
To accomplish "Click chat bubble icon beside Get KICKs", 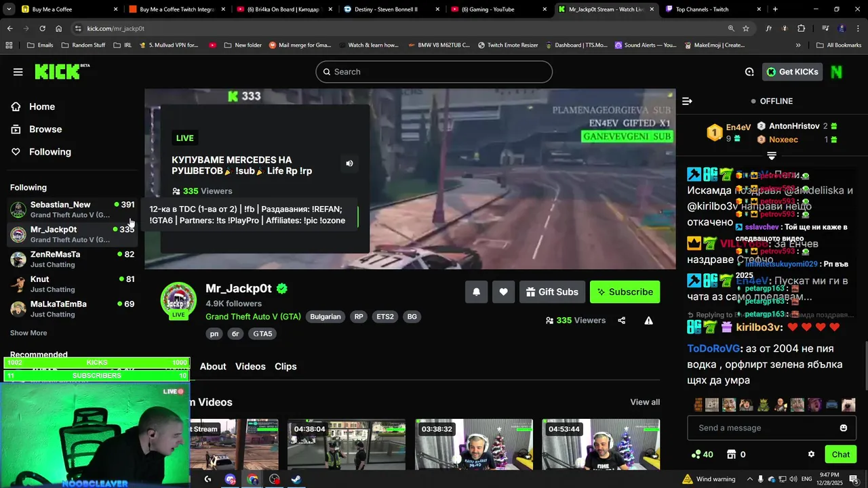I will [749, 72].
